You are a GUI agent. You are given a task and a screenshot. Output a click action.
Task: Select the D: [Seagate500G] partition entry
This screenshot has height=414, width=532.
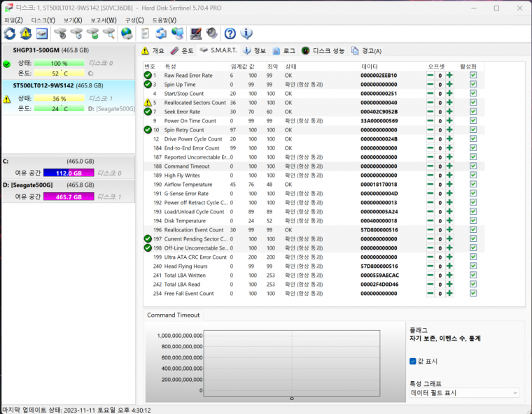click(x=69, y=191)
